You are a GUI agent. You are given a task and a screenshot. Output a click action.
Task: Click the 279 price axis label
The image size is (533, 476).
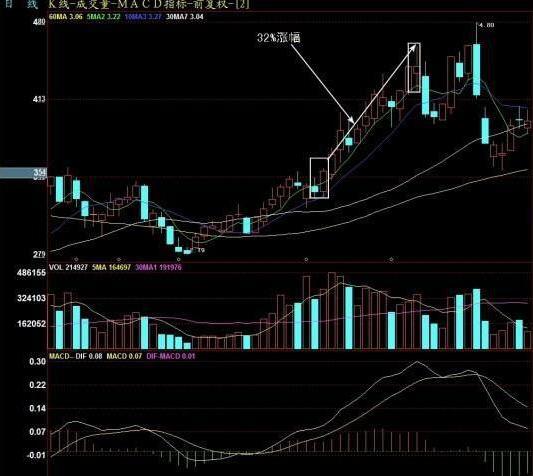coord(39,254)
